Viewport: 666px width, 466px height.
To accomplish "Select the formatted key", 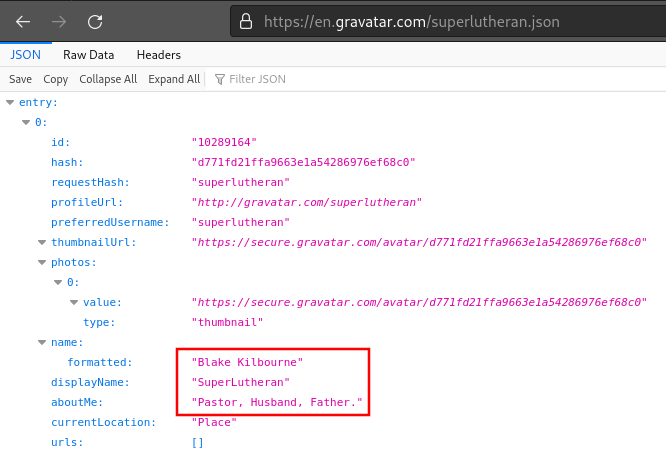I will (100, 362).
